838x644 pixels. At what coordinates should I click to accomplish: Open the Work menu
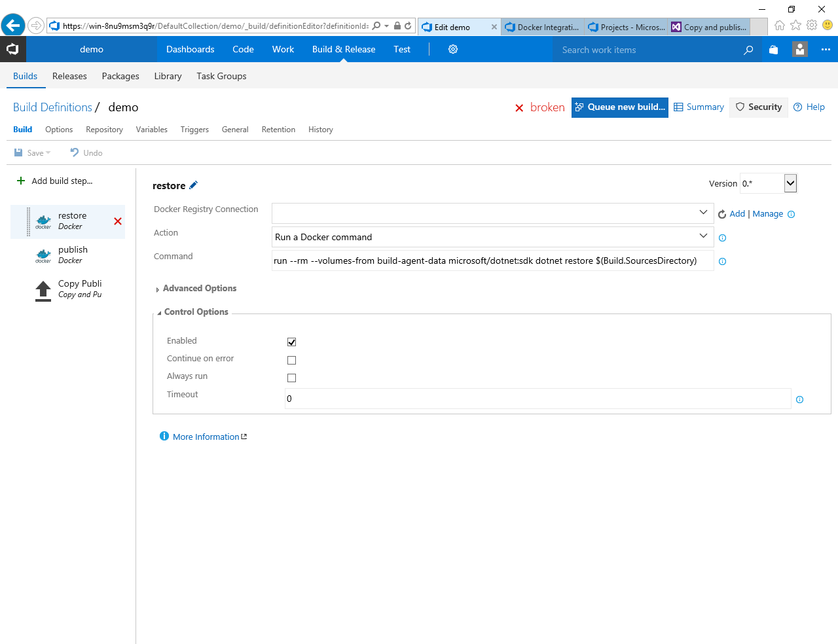pyautogui.click(x=283, y=49)
